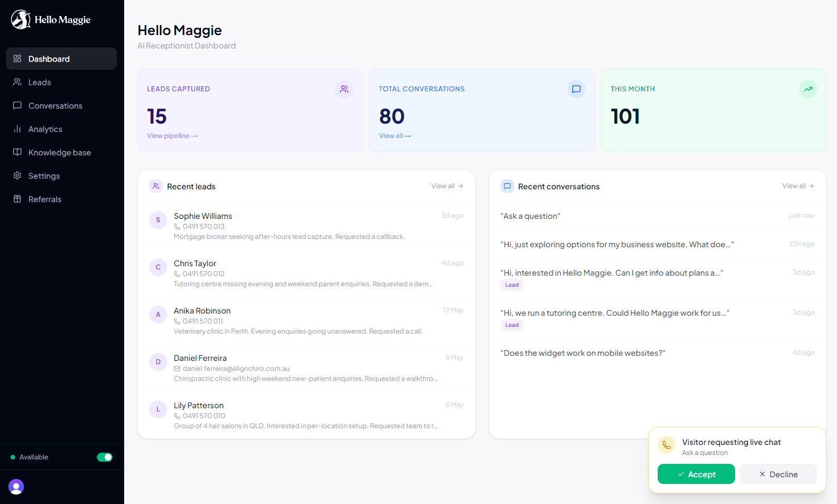Viewport: 837px width, 504px height.
Task: Click the View pipeline link
Action: [173, 136]
